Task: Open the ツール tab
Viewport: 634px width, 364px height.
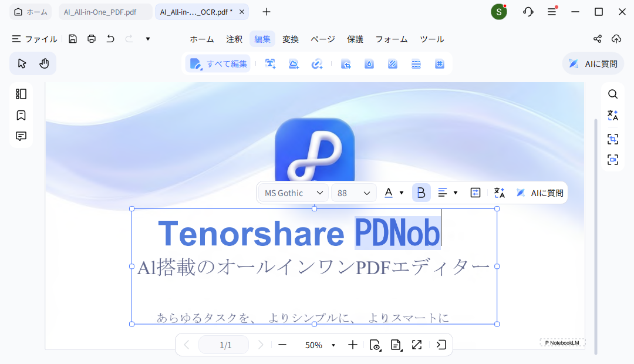Action: pyautogui.click(x=432, y=39)
